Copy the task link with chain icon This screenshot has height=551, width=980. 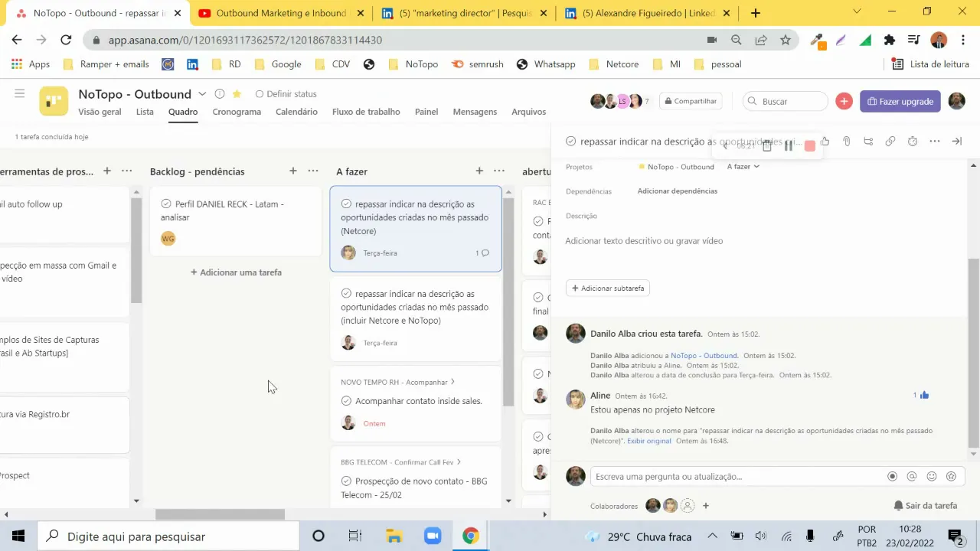click(890, 142)
